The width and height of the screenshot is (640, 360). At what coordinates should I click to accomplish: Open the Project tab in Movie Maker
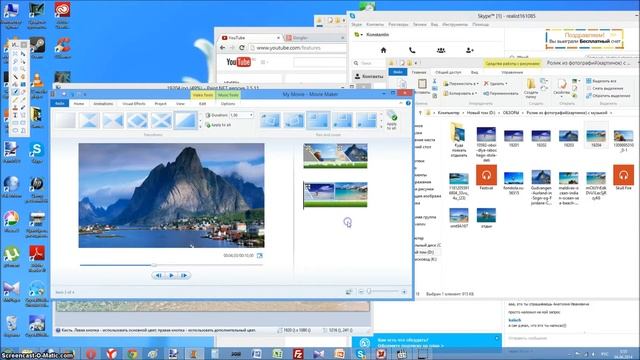coord(160,104)
